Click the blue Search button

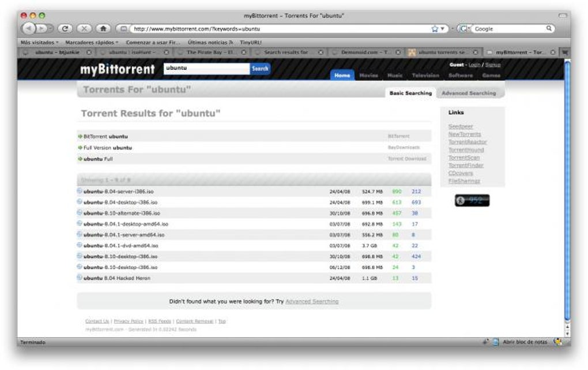(x=260, y=69)
